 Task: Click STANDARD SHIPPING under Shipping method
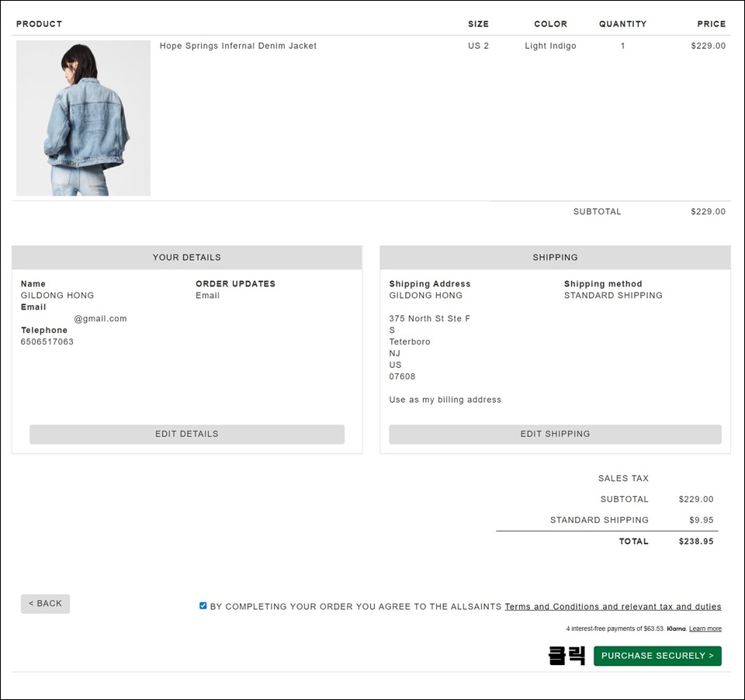tap(613, 295)
